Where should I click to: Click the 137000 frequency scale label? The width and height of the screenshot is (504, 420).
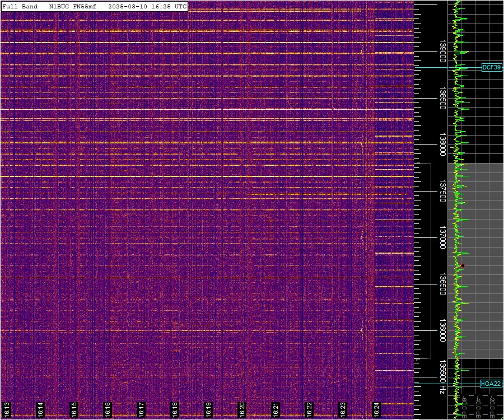[x=442, y=238]
